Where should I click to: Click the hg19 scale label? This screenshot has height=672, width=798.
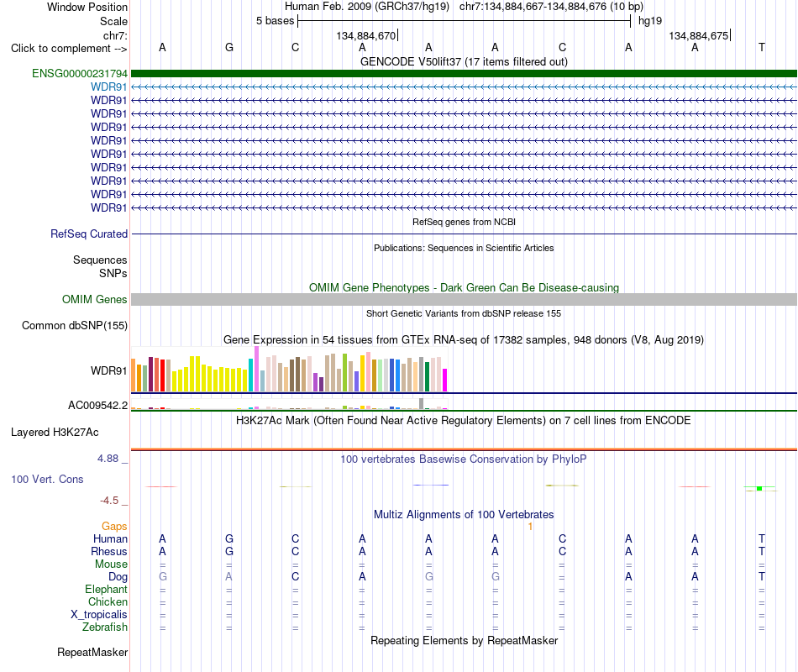[650, 21]
